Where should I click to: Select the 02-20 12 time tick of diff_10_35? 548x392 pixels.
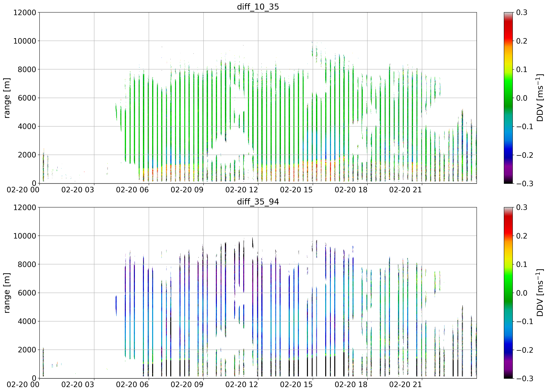click(x=242, y=190)
